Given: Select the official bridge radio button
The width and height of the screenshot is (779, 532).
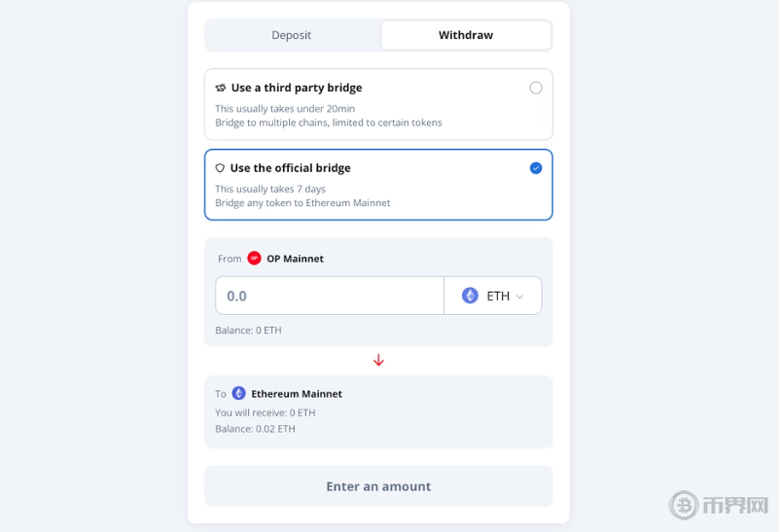Looking at the screenshot, I should click(x=536, y=168).
